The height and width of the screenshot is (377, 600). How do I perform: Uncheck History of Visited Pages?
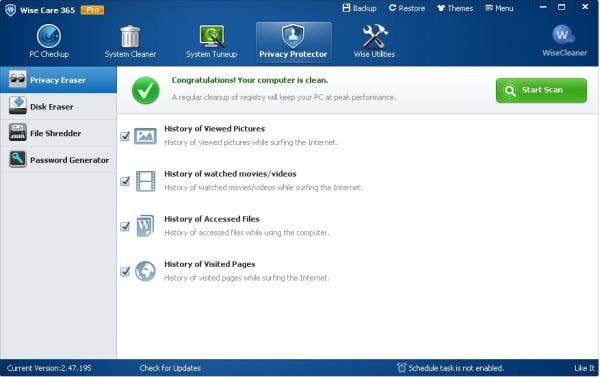(x=125, y=271)
